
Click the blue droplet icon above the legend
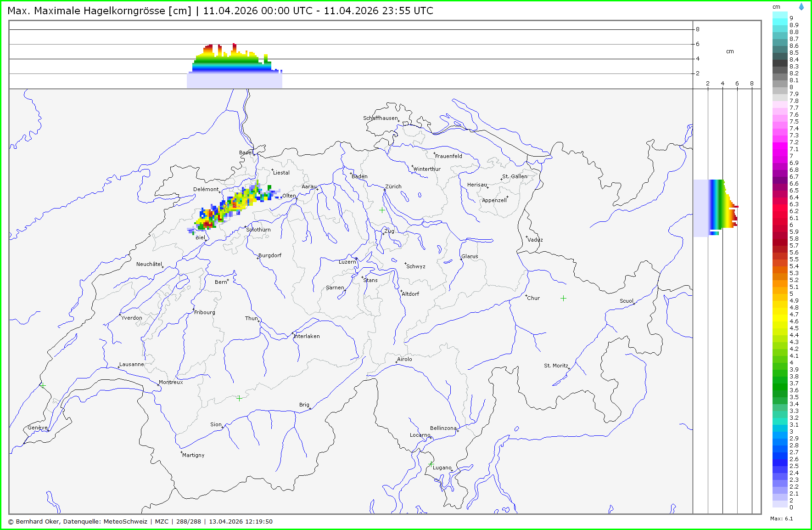801,7
